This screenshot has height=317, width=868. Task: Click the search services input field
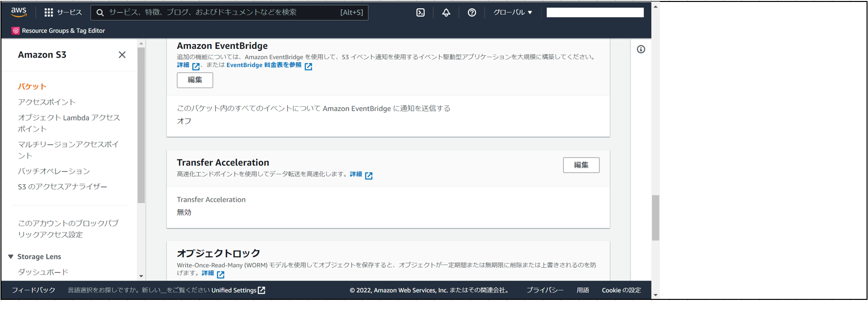point(230,12)
